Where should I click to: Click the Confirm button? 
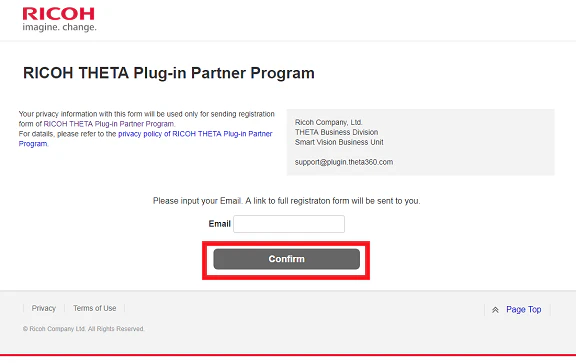(287, 259)
